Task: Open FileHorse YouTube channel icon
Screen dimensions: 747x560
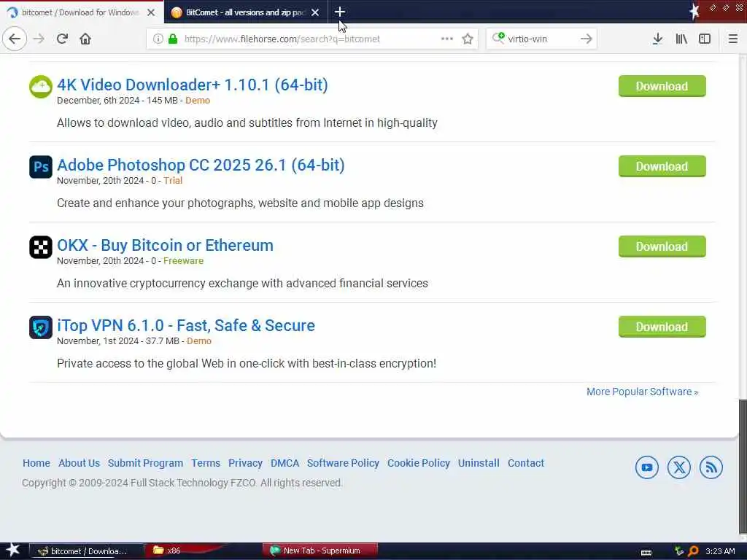Action: pyautogui.click(x=647, y=467)
